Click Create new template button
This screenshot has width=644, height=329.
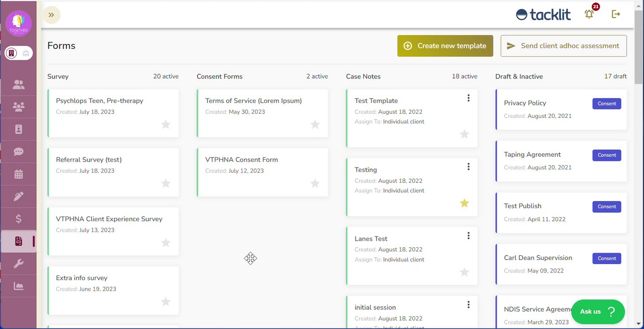445,46
